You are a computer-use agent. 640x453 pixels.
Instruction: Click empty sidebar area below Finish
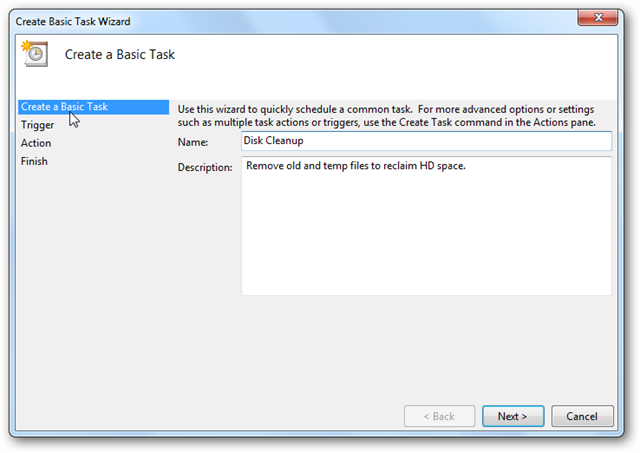[93, 286]
